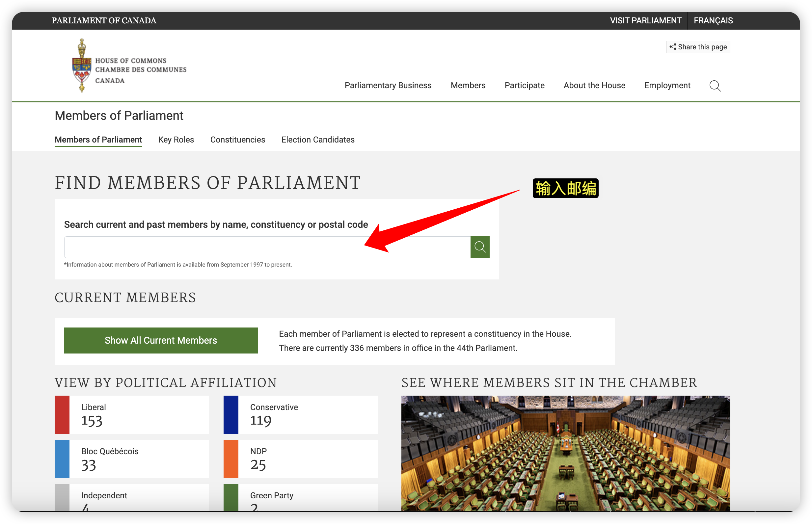Click the light blue Bloc Québécois swatch
The width and height of the screenshot is (812, 524).
[x=62, y=459]
